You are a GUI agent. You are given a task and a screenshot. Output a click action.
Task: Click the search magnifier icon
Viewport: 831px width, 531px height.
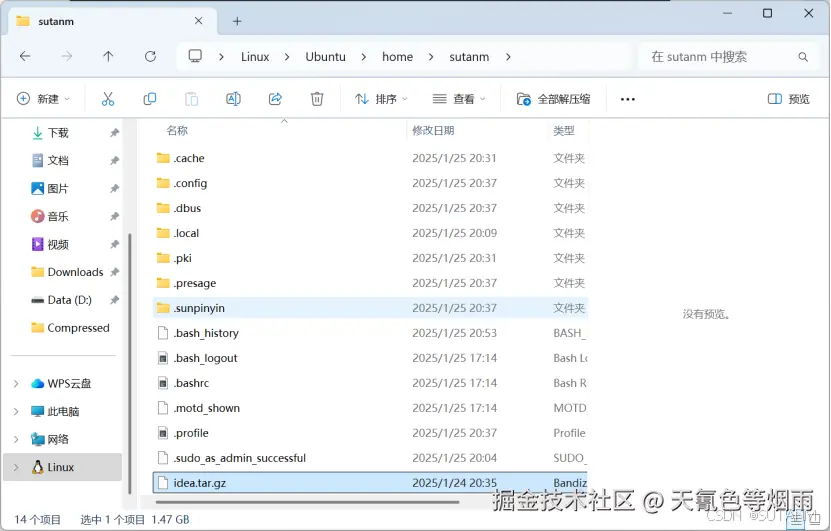pyautogui.click(x=803, y=57)
